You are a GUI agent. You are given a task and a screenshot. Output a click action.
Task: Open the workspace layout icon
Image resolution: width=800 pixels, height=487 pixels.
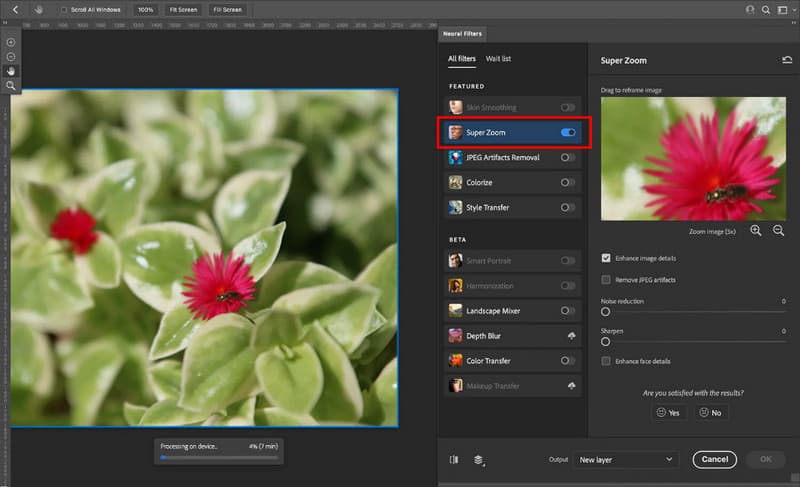point(782,10)
